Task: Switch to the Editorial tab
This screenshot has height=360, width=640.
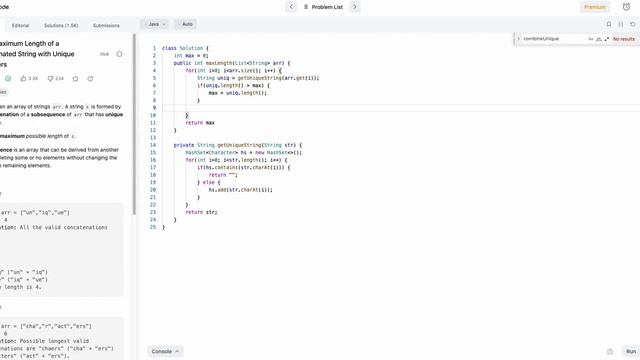Action: pyautogui.click(x=20, y=25)
